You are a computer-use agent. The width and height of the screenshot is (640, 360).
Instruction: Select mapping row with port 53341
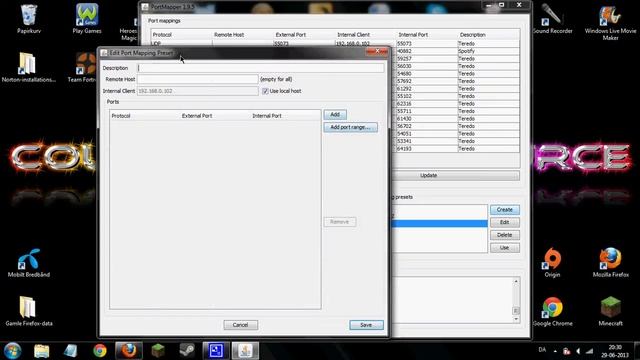(x=455, y=141)
